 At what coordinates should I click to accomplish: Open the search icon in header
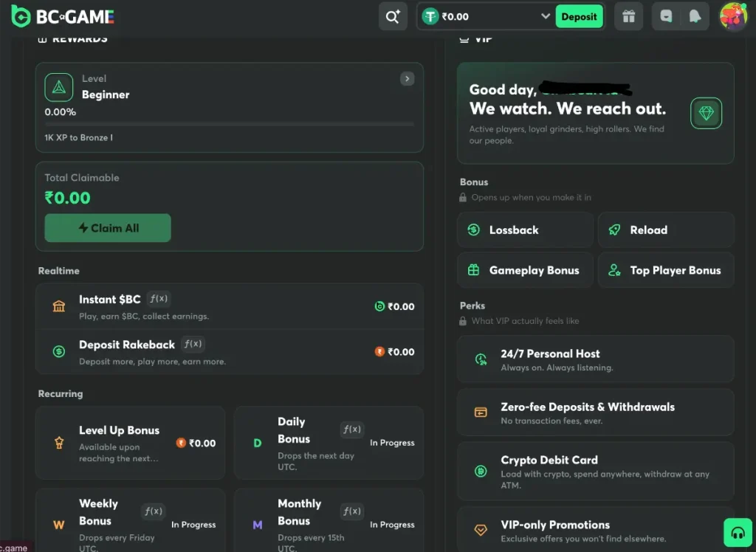[393, 17]
